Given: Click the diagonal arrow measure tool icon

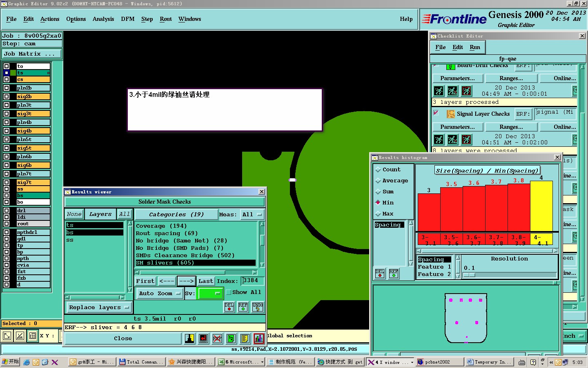Looking at the screenshot, I should 7,336.
